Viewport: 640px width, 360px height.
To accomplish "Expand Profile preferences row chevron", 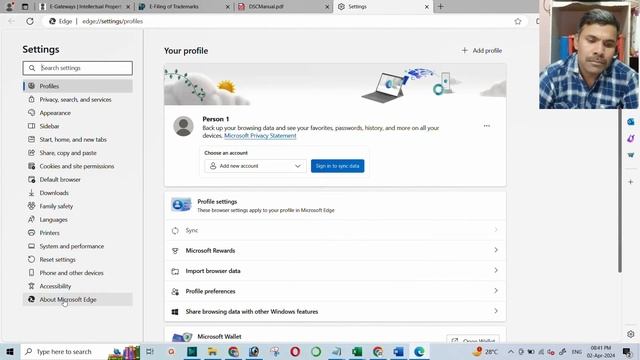I will coord(496,291).
